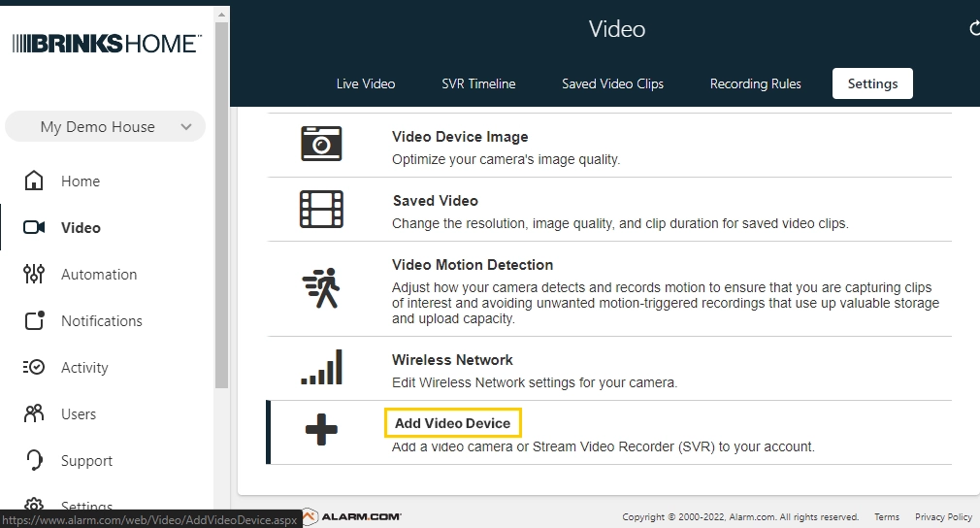Viewport: 980px width, 528px height.
Task: Click the running person motion detection icon
Action: tap(321, 288)
